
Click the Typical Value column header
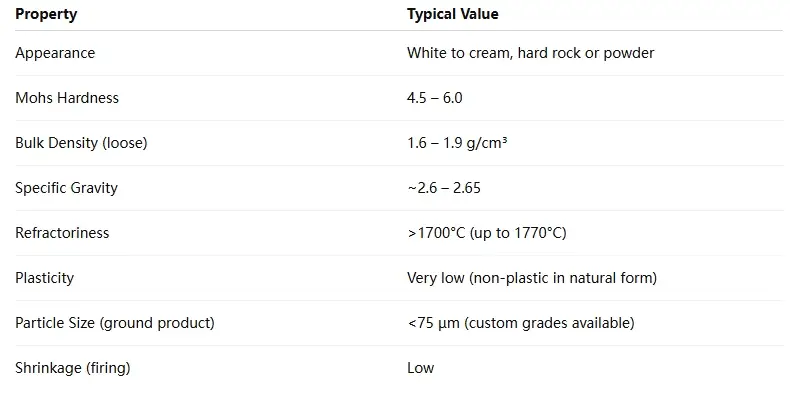tap(452, 14)
